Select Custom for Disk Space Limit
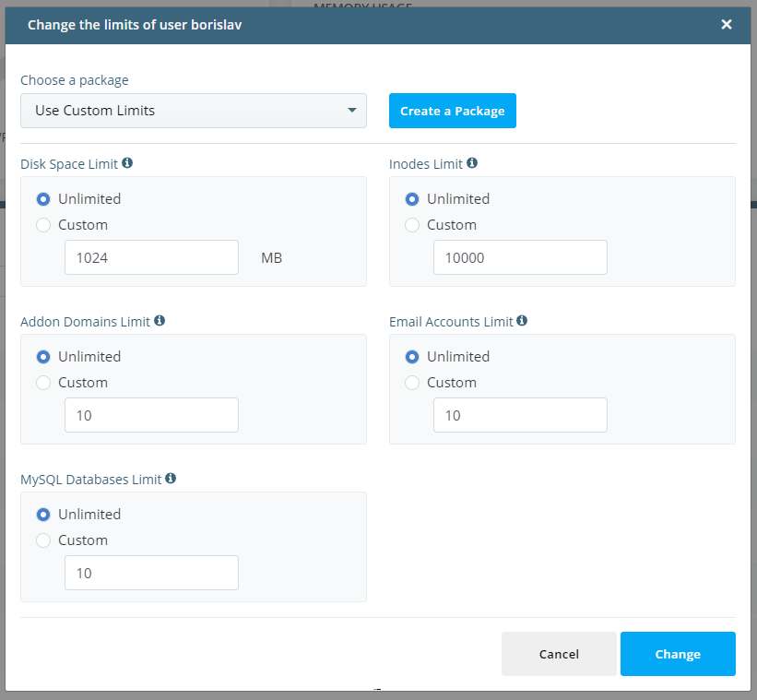This screenshot has height=700, width=757. click(x=43, y=224)
